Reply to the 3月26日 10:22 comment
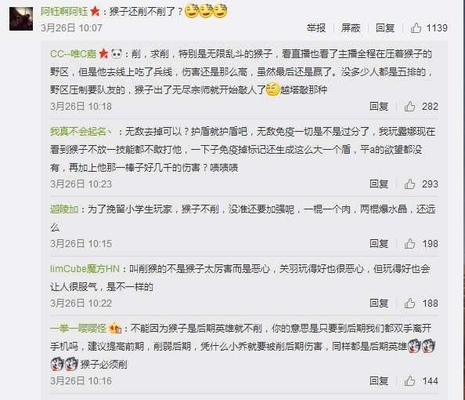Image resolution: width=465 pixels, height=400 pixels. coord(379,303)
